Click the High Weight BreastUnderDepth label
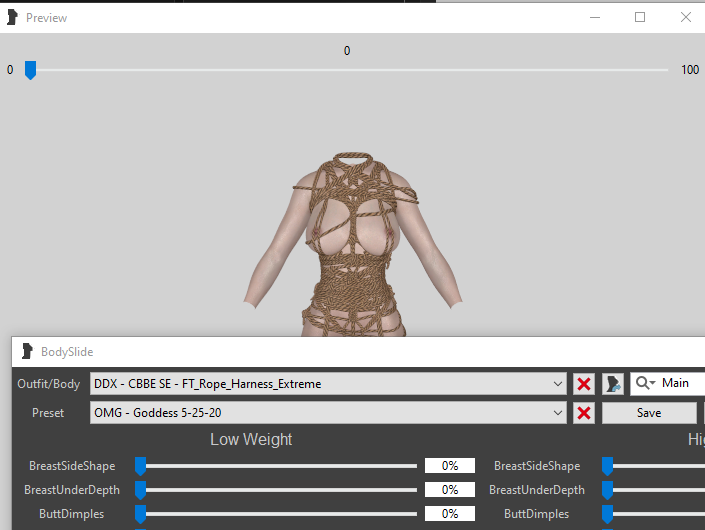705x530 pixels. (537, 490)
